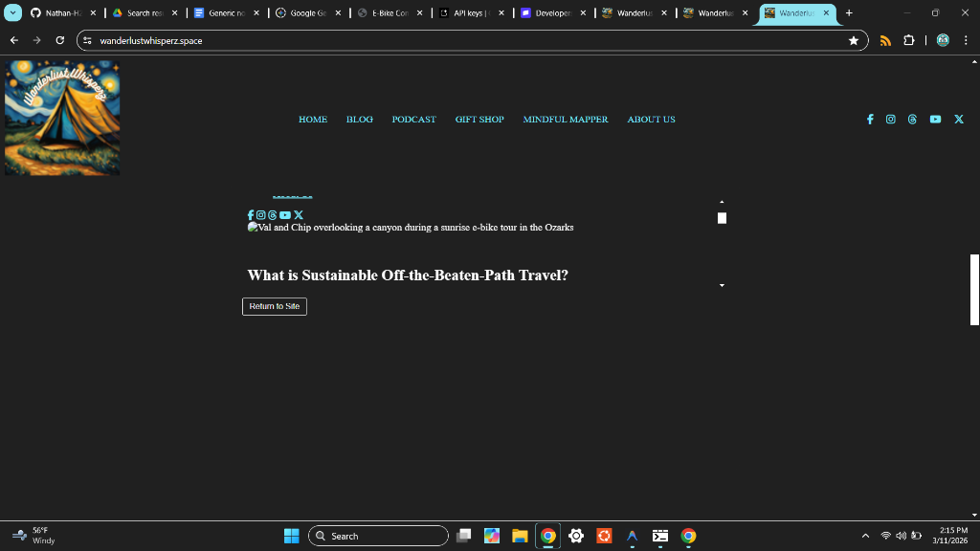Screen dimensions: 980x551
Task: Click the small YouTube icon above the article image
Action: (285, 215)
